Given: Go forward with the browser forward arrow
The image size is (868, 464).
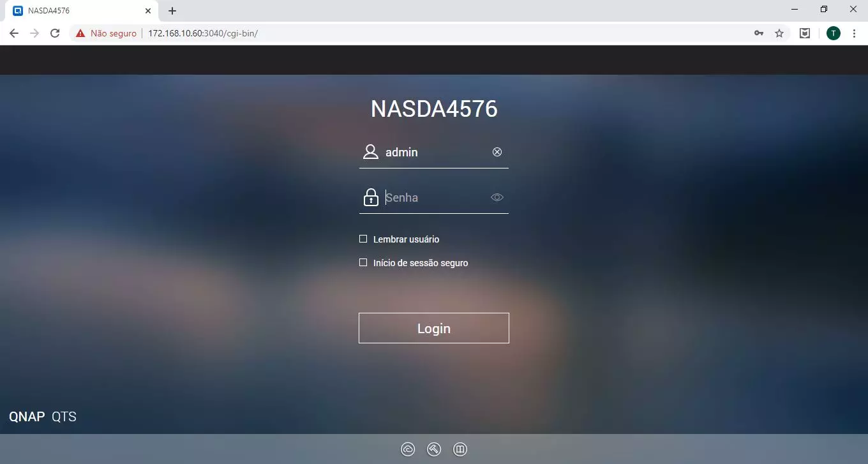Looking at the screenshot, I should click(34, 33).
